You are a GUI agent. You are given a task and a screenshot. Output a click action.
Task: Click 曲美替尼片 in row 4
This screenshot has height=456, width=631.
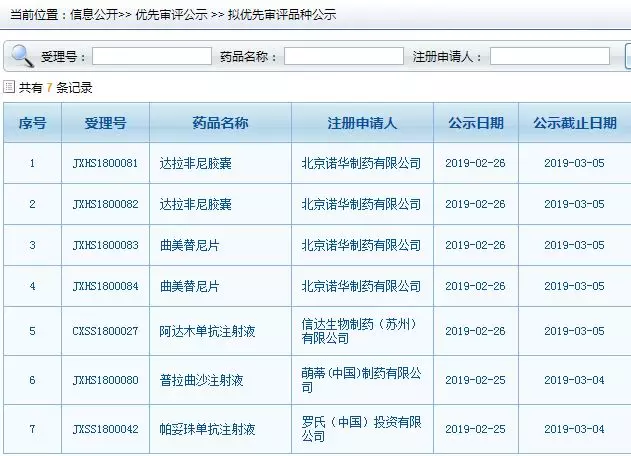point(190,286)
